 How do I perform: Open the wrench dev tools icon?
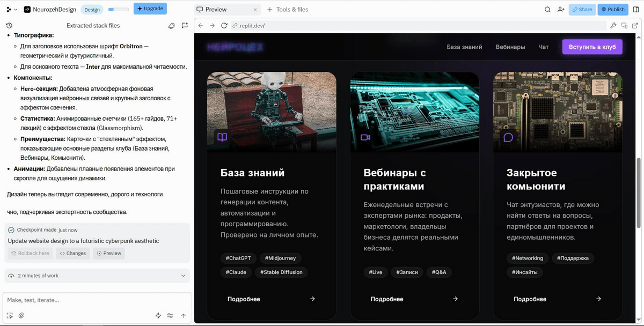[x=613, y=26]
